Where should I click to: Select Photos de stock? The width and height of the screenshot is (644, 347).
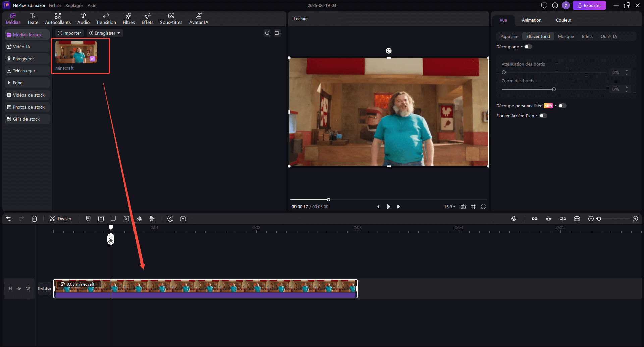tap(27, 107)
